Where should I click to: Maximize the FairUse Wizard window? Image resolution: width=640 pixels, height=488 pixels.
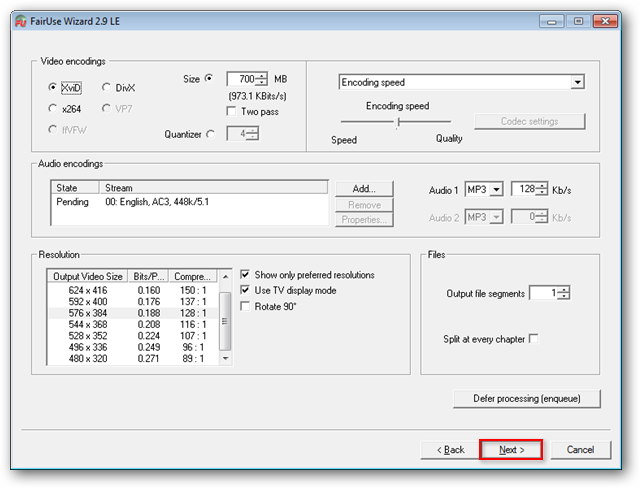[x=578, y=21]
